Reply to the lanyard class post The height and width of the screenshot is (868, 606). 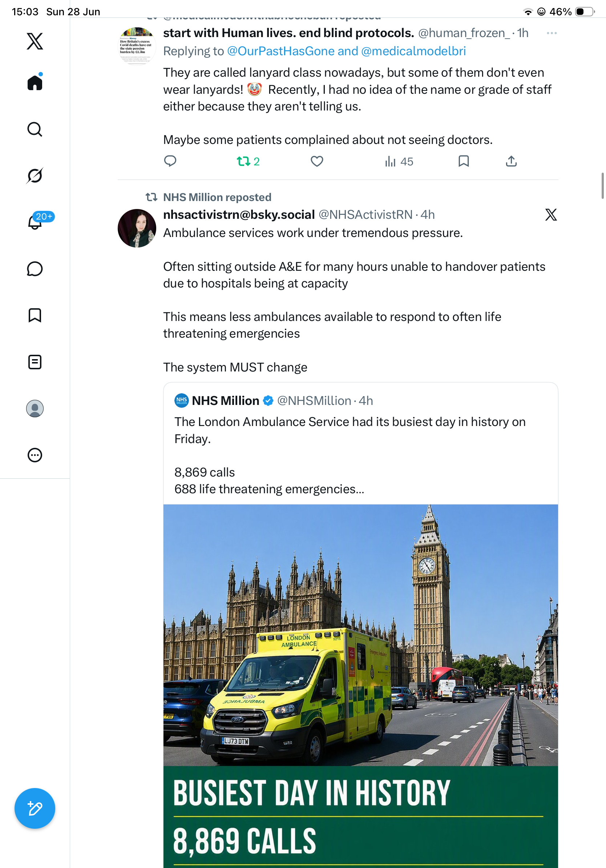170,161
